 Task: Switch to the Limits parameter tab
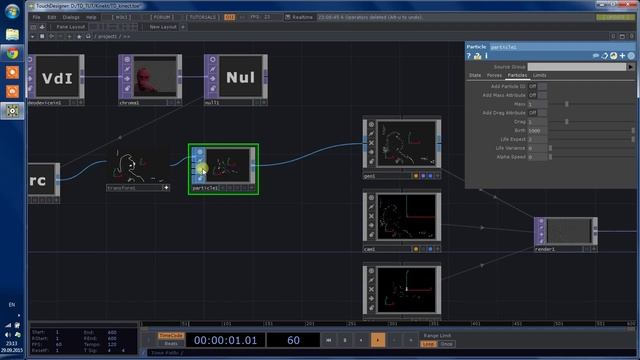pyautogui.click(x=540, y=76)
